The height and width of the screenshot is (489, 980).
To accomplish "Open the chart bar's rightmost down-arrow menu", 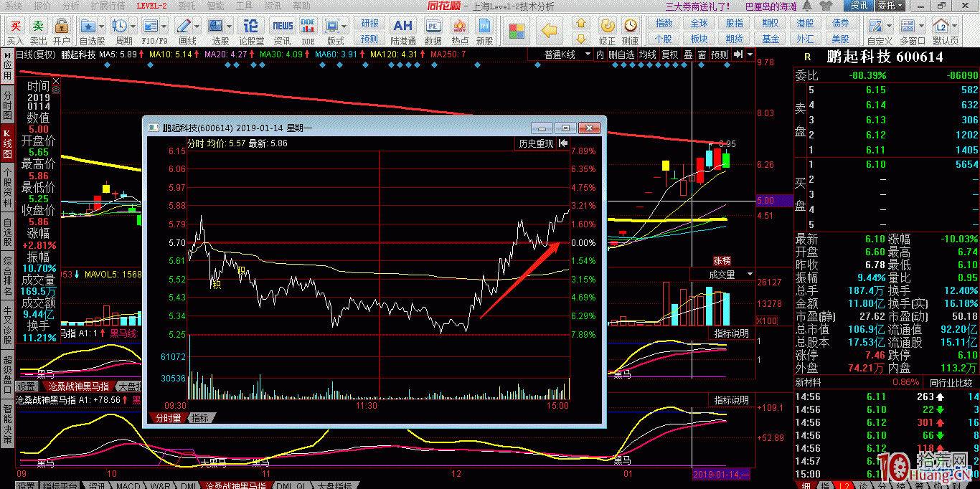I will 750,54.
